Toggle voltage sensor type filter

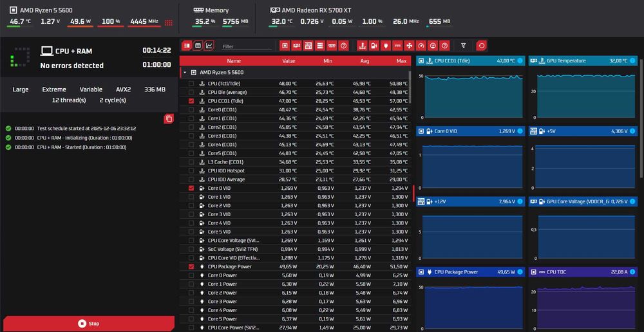[x=374, y=46]
